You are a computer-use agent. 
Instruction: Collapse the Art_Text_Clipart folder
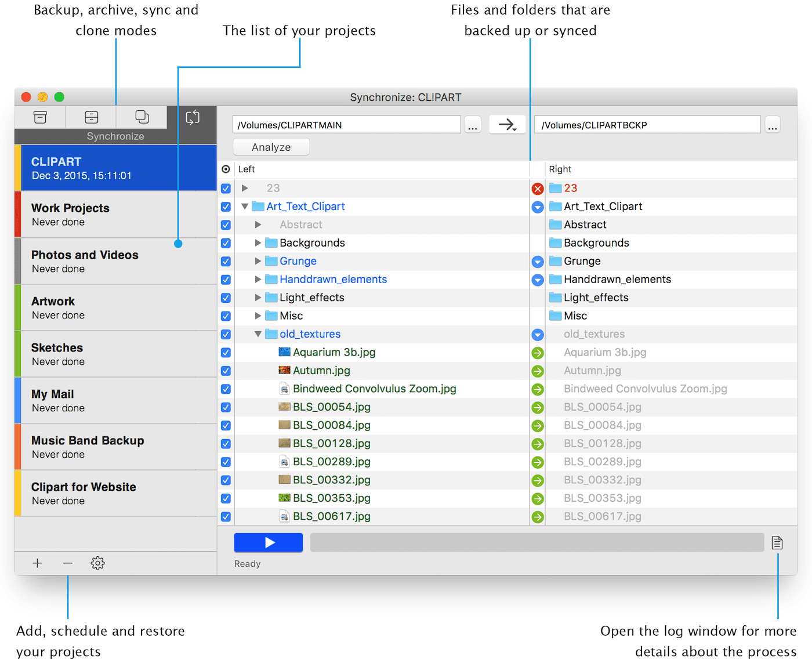[245, 206]
